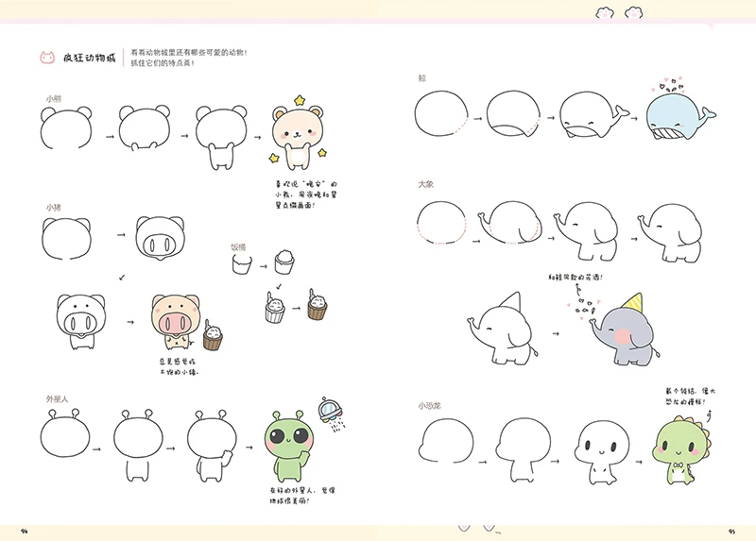Image resolution: width=756 pixels, height=541 pixels.
Task: Select the 外星人 section label
Action: coord(58,398)
